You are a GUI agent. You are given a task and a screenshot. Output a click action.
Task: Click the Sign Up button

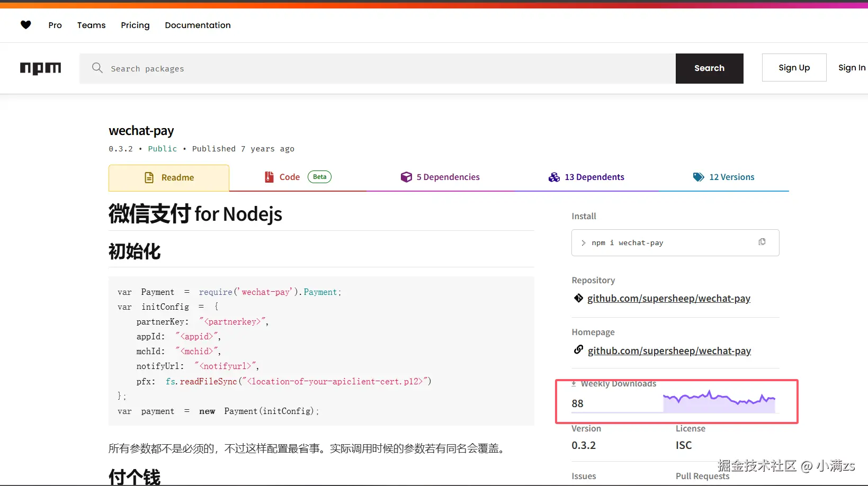[x=794, y=68]
